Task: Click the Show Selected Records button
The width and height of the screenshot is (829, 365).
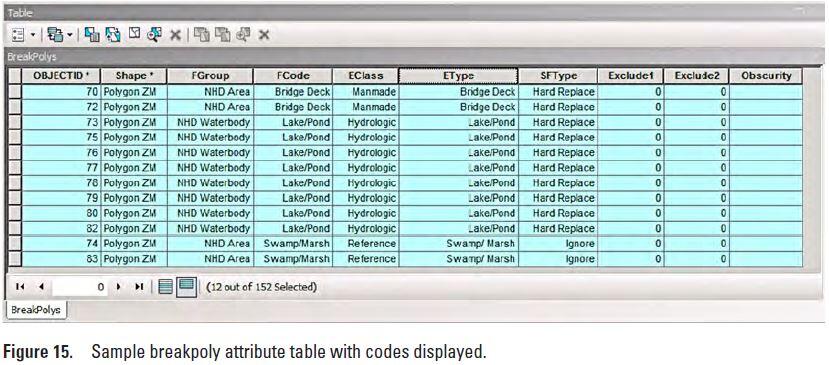Action: point(187,287)
